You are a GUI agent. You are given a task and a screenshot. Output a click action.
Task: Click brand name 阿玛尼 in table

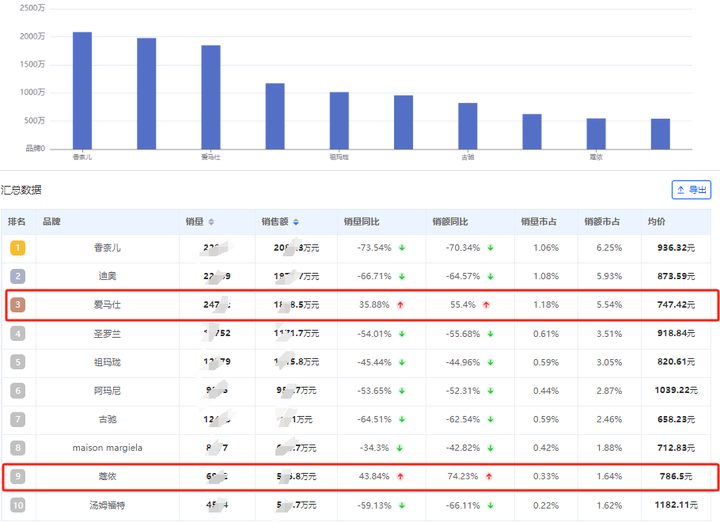click(x=107, y=391)
